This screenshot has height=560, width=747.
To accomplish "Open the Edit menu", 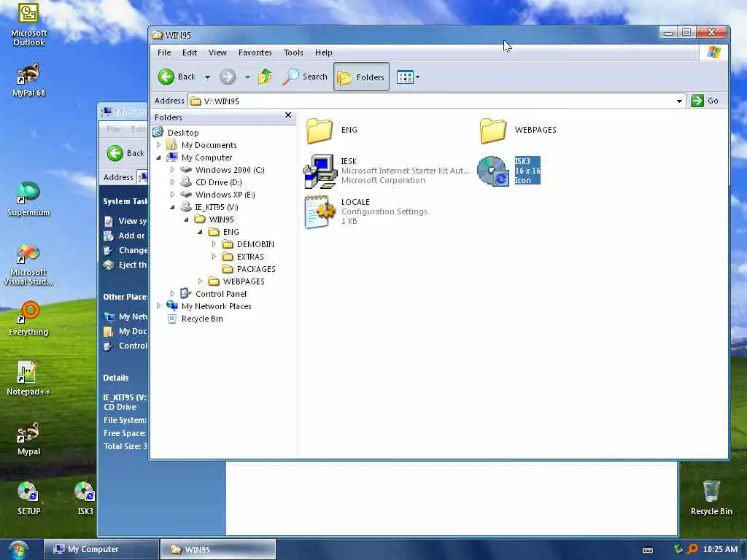I will coord(190,52).
